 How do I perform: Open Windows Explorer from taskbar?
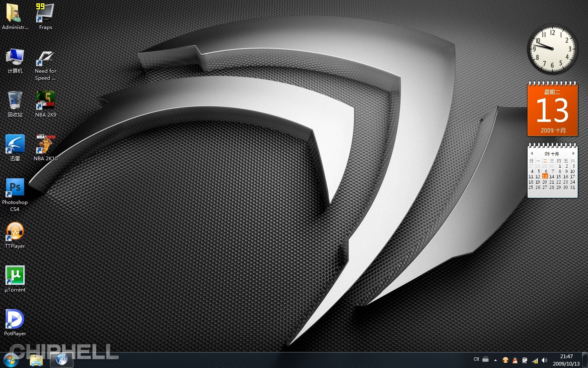[x=36, y=360]
